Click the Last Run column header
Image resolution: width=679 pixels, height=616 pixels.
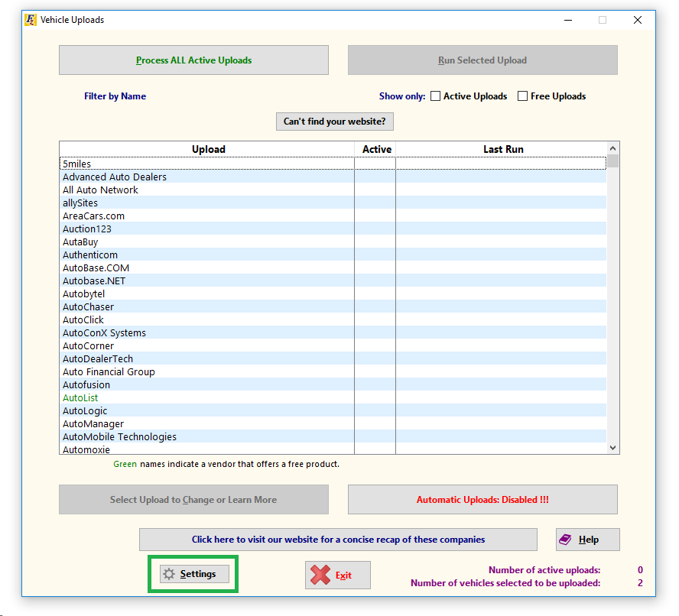(x=502, y=149)
